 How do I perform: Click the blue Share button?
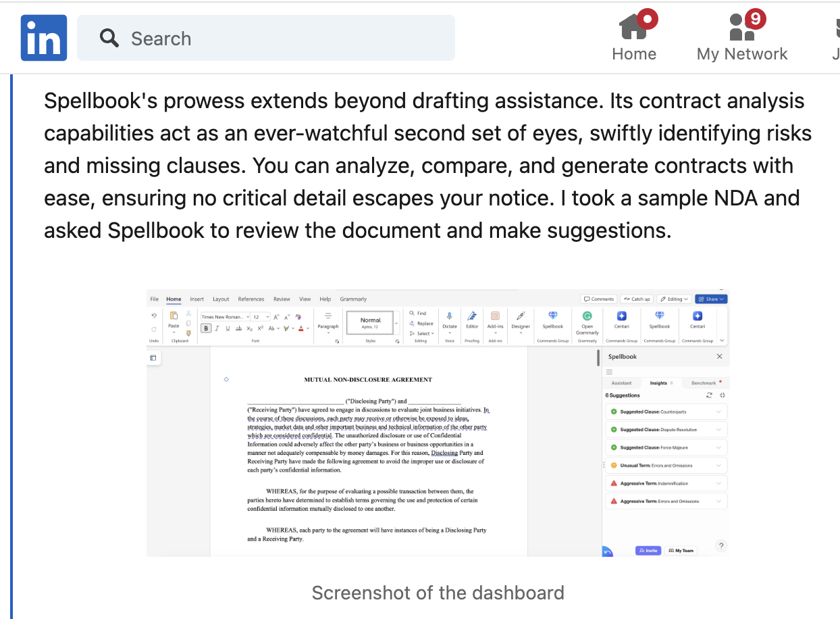(711, 299)
